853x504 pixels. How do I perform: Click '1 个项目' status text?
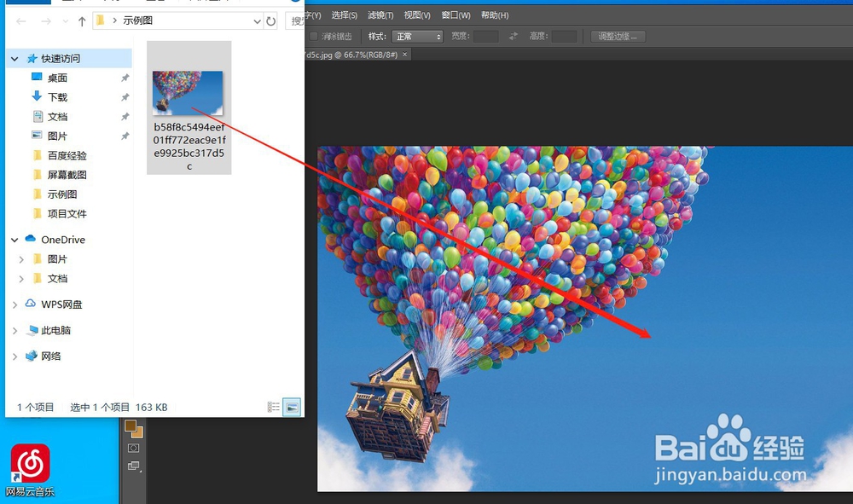pos(35,408)
